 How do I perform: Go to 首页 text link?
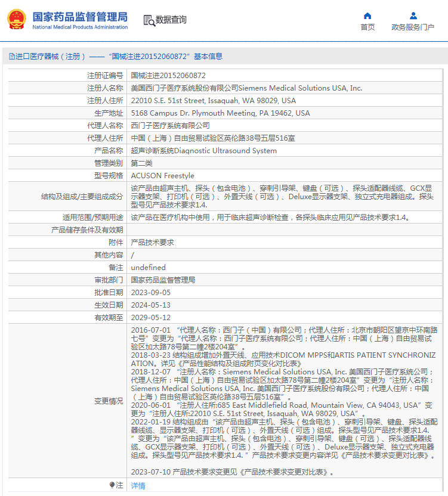click(367, 27)
